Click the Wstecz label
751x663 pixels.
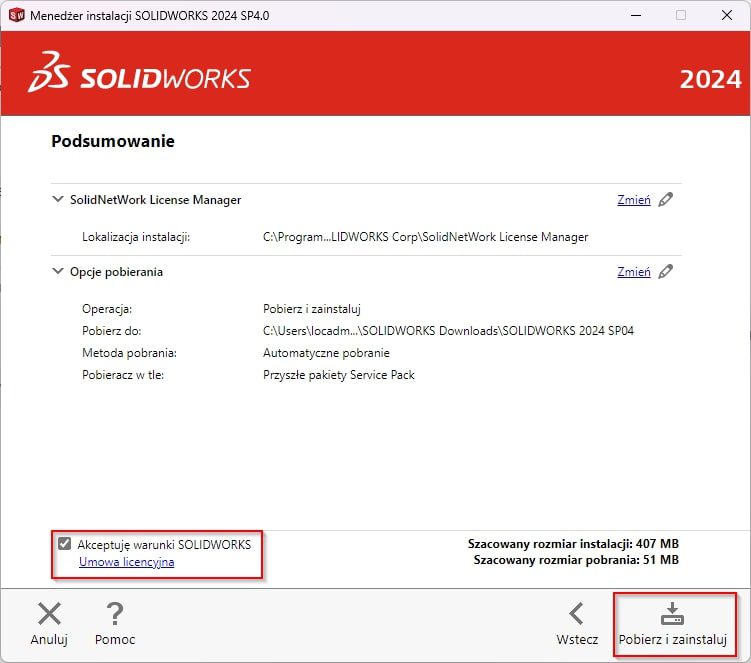point(577,640)
